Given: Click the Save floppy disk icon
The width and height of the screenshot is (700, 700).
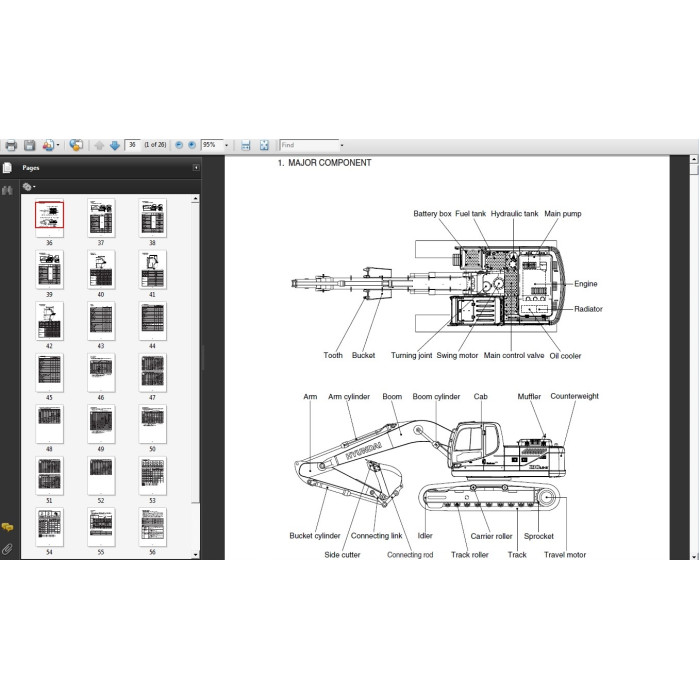Looking at the screenshot, I should point(29,145).
